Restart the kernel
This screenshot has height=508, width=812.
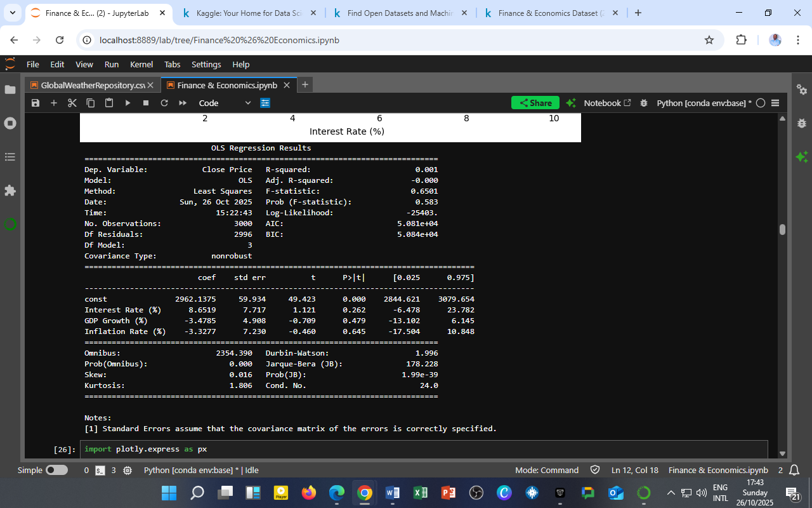coord(164,103)
